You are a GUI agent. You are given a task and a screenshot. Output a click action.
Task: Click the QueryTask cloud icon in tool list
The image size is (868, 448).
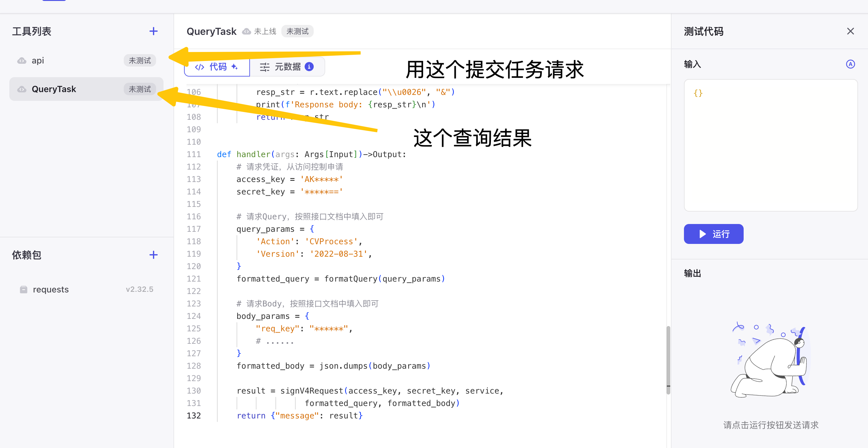[x=22, y=89]
